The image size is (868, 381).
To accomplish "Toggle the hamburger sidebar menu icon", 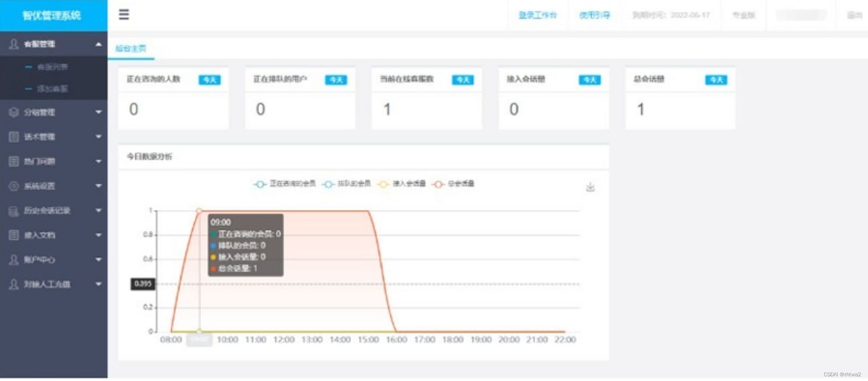I will point(124,15).
